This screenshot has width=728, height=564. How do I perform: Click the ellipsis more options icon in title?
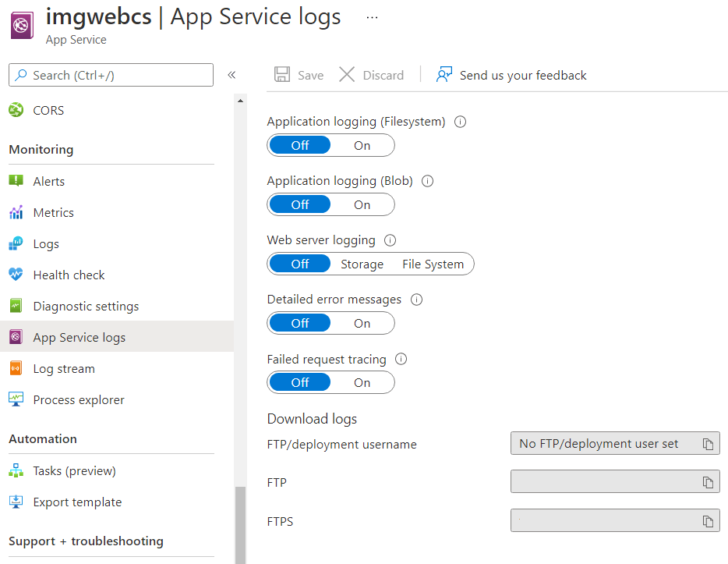coord(372,17)
